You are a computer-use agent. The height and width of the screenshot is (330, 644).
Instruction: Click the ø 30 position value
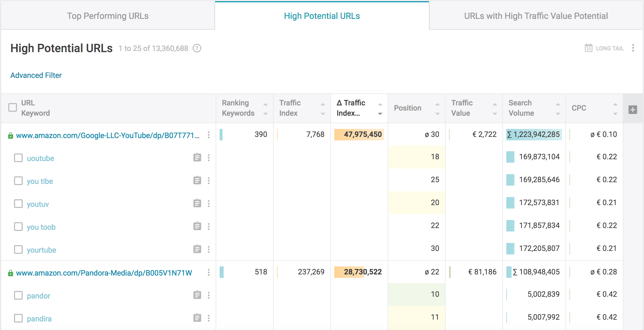[x=432, y=134]
